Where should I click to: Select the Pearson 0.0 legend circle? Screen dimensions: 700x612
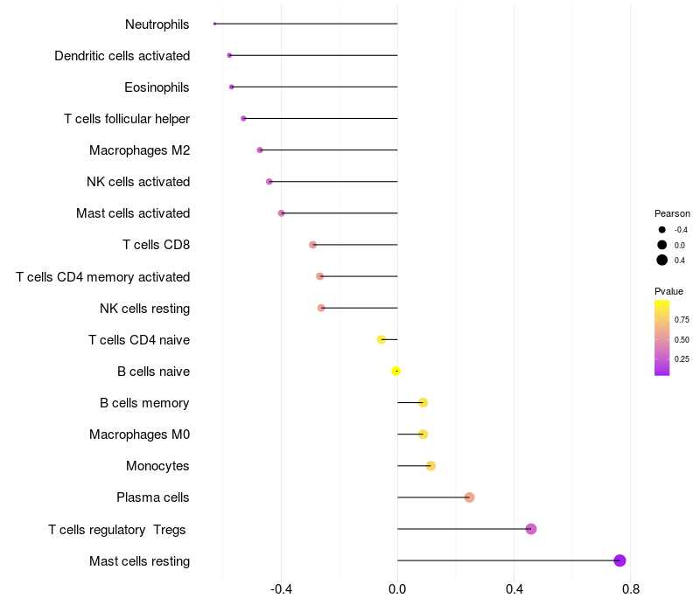point(662,245)
